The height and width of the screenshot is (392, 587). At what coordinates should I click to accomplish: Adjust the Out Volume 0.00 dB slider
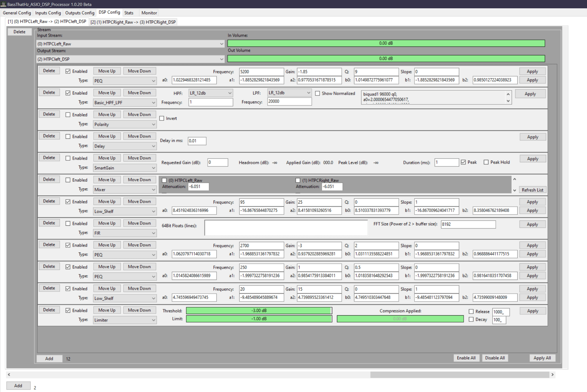[x=386, y=58]
